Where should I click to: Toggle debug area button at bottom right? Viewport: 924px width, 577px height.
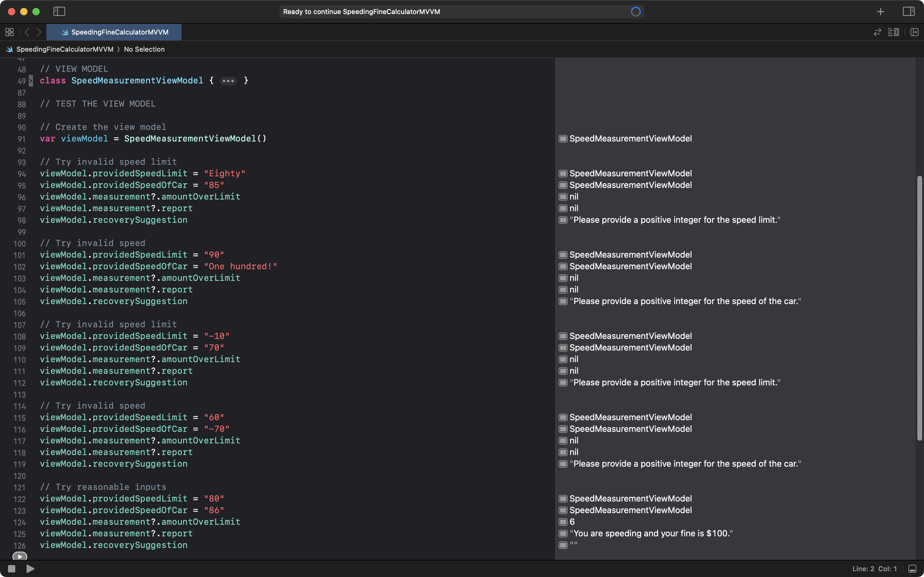tap(912, 569)
